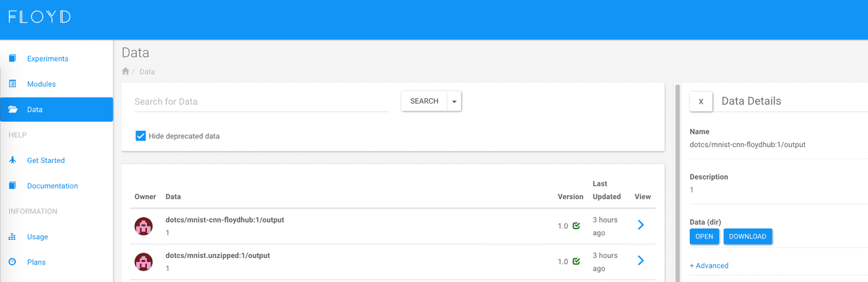View details of dotcs/mnist-cnn-floydhub:1/output arrow
868x282 pixels.
(x=640, y=225)
